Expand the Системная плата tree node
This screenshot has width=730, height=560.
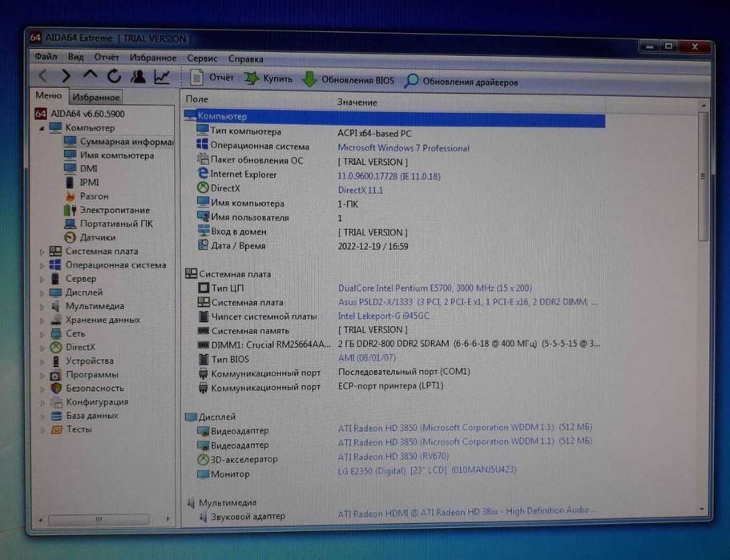coord(42,252)
